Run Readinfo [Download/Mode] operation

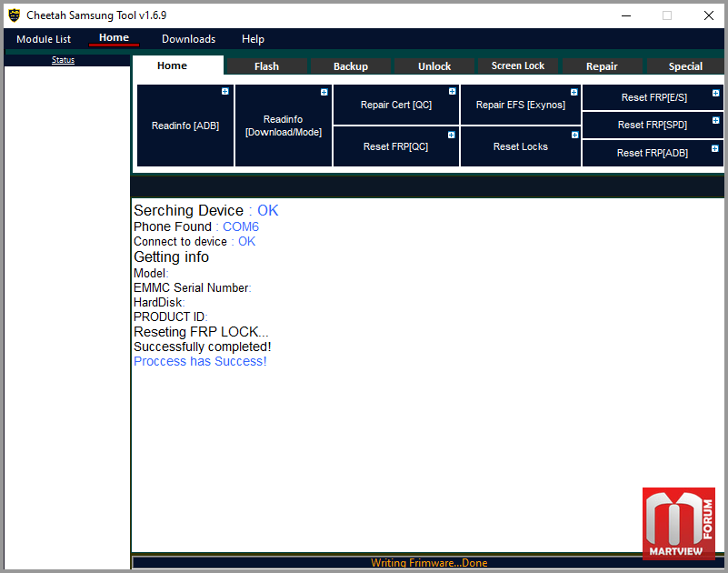click(284, 126)
